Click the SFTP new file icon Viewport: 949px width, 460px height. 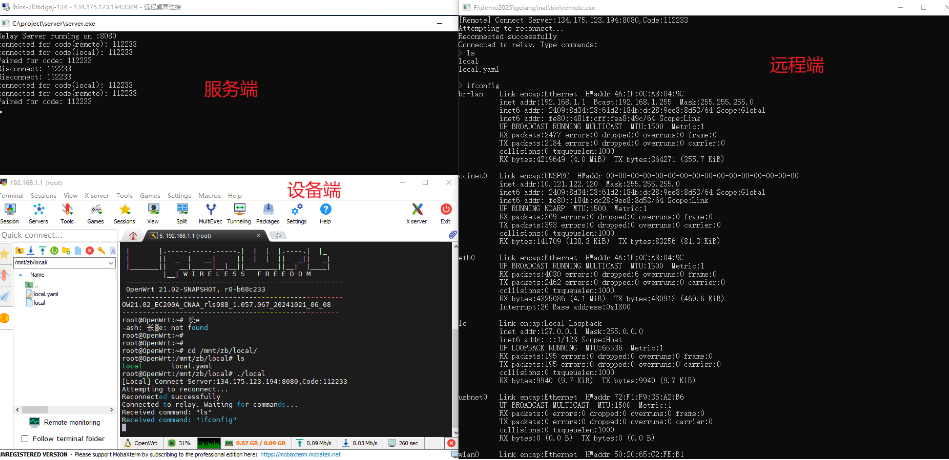(78, 250)
